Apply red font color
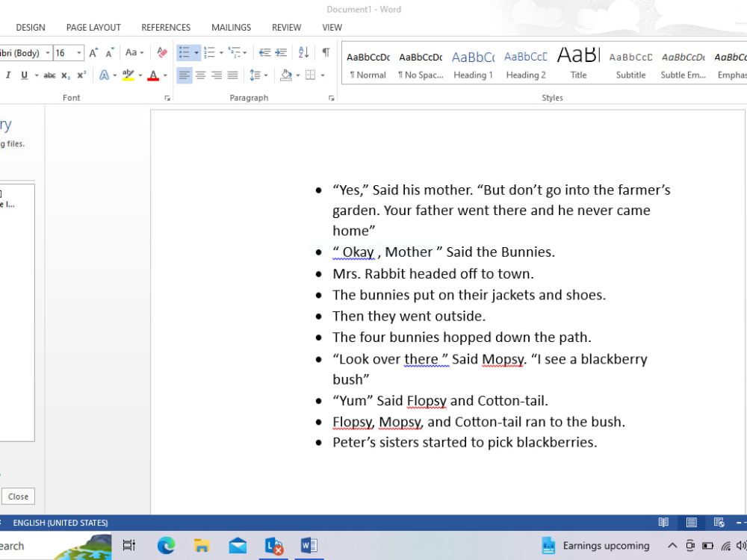 tap(153, 75)
